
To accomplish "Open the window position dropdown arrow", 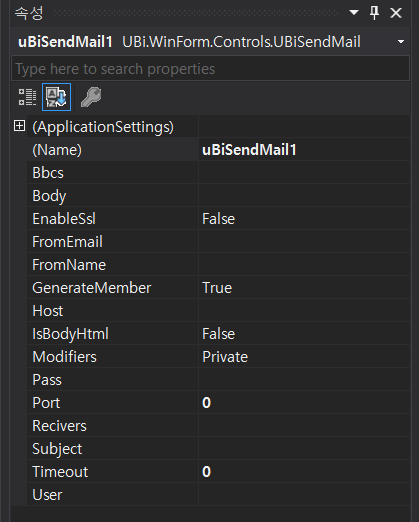I will [354, 13].
